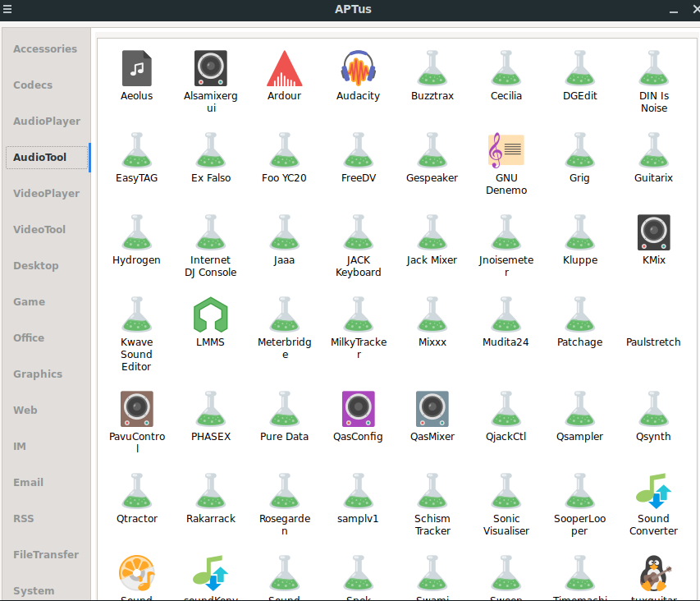Switch to the VideoTool category
Viewport: 700px width, 601px height.
(39, 230)
